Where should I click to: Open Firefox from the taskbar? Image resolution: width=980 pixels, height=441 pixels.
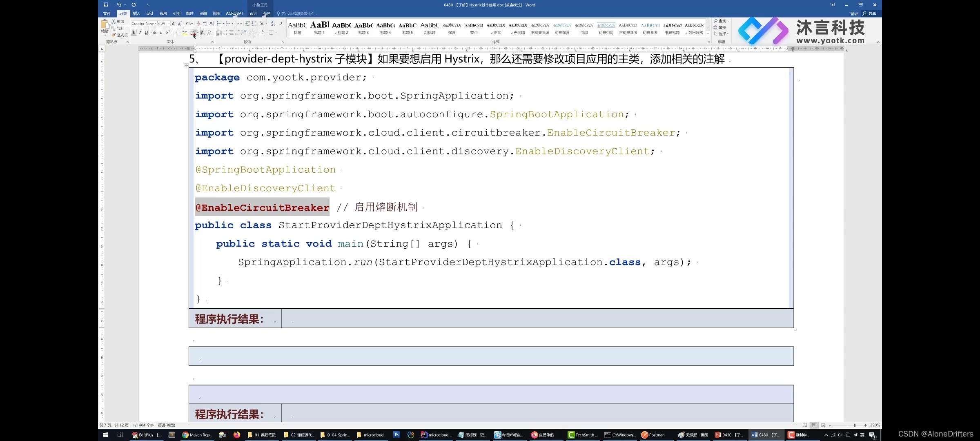pyautogui.click(x=237, y=435)
